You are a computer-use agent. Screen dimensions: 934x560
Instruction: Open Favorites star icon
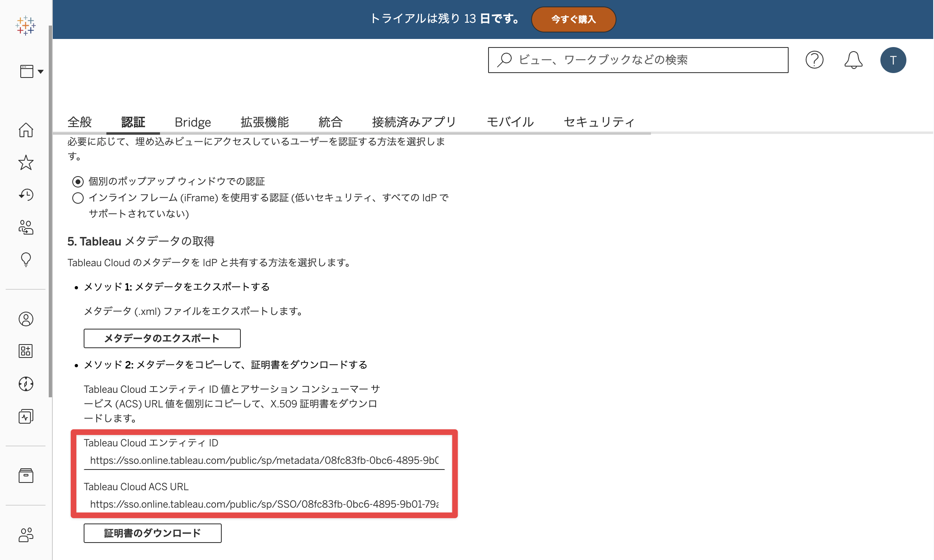[26, 162]
